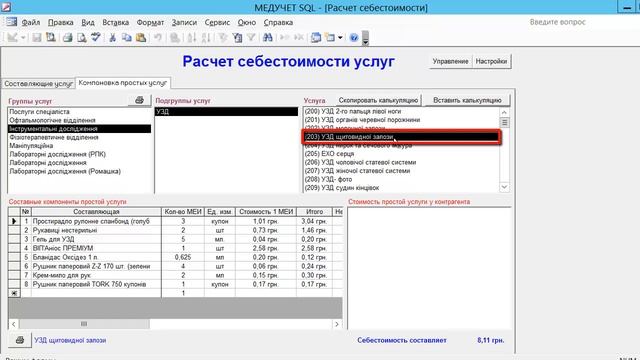
Task: Click the Paste clipboard toolbar icon
Action: 141,38
